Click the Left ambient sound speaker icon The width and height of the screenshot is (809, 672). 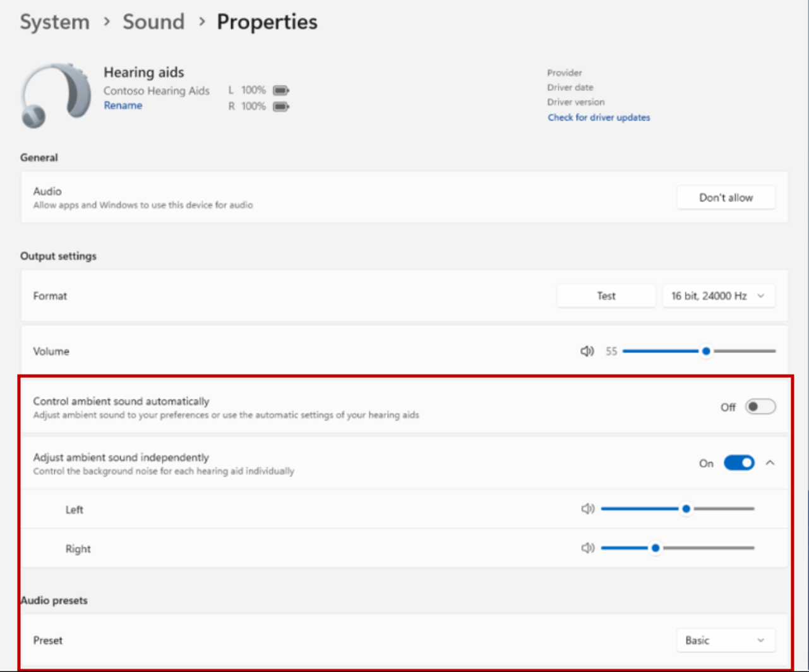(588, 509)
